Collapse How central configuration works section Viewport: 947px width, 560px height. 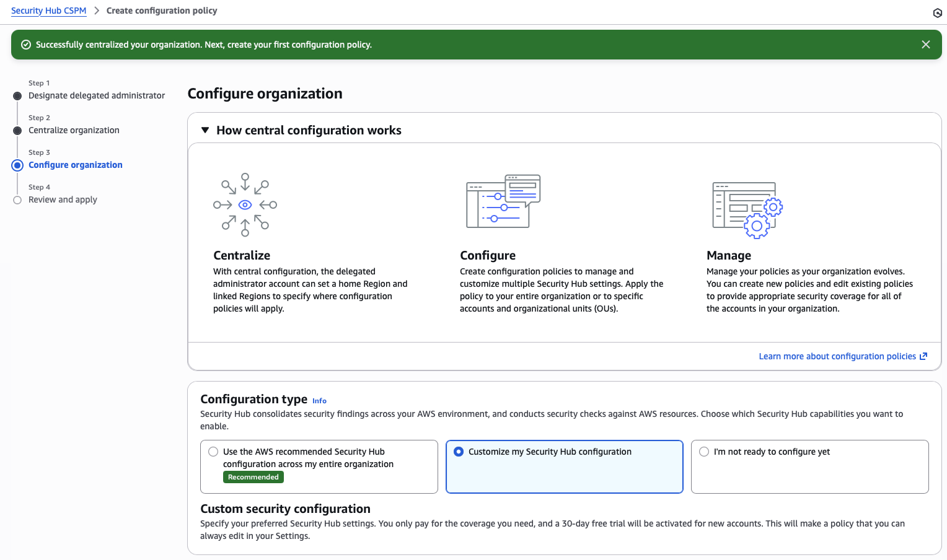[x=205, y=130]
